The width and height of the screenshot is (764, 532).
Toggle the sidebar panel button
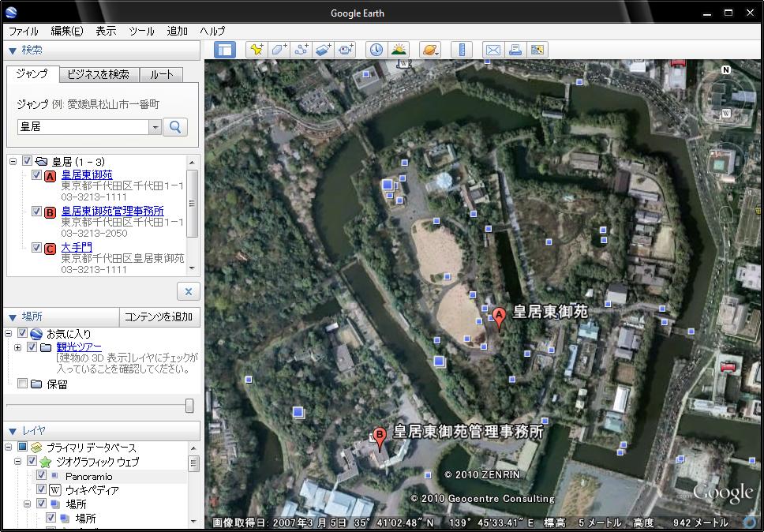pyautogui.click(x=225, y=50)
